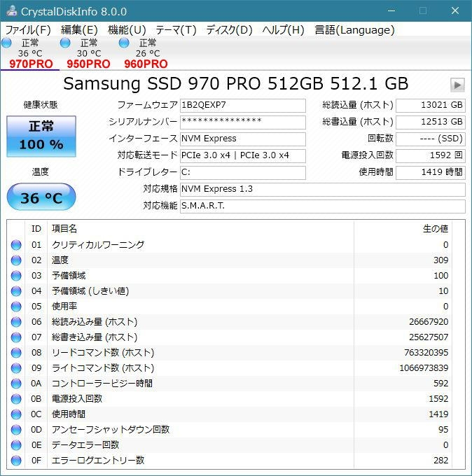
Task: Click the Samsung SSD 970 PRO model title
Action: [x=236, y=84]
